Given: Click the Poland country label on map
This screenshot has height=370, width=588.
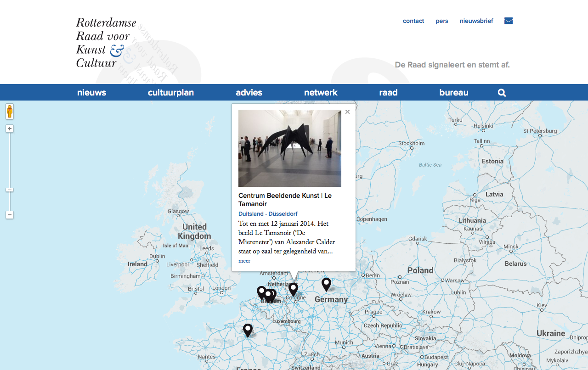Looking at the screenshot, I should pyautogui.click(x=420, y=270).
